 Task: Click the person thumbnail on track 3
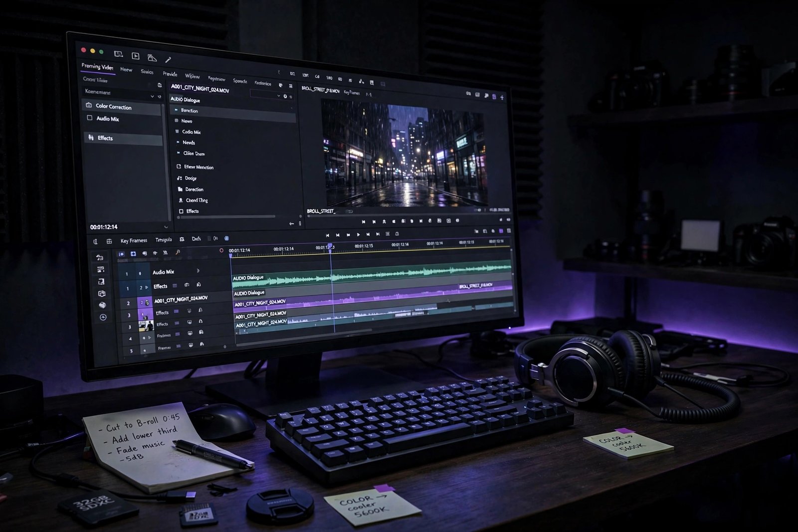146,326
